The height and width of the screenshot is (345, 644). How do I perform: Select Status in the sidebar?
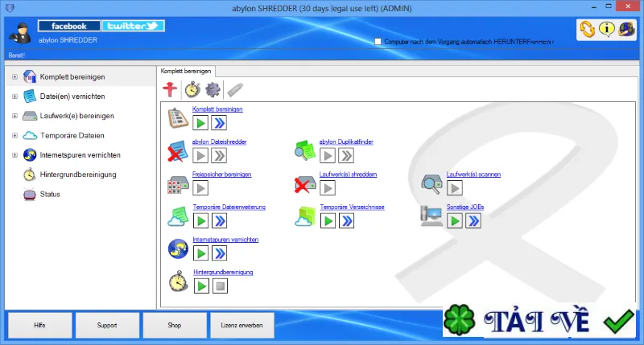click(50, 194)
